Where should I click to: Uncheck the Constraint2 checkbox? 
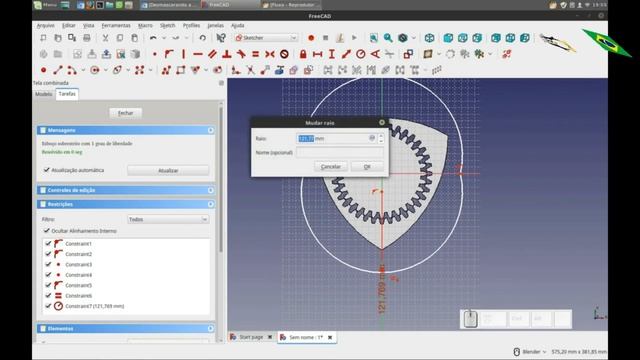coord(48,254)
